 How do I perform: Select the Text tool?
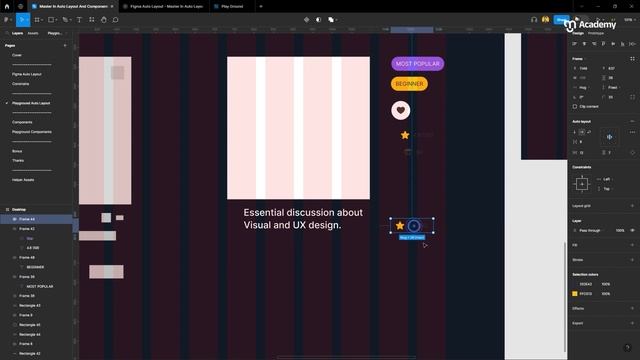pyautogui.click(x=79, y=20)
